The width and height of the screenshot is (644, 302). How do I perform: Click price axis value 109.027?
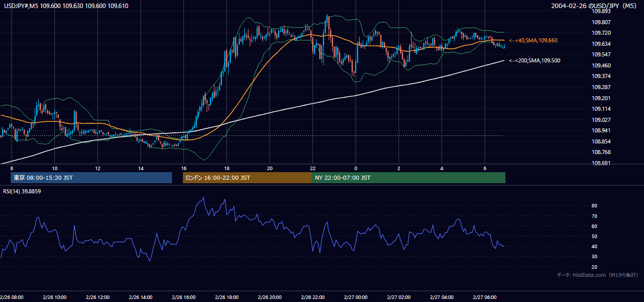point(601,120)
